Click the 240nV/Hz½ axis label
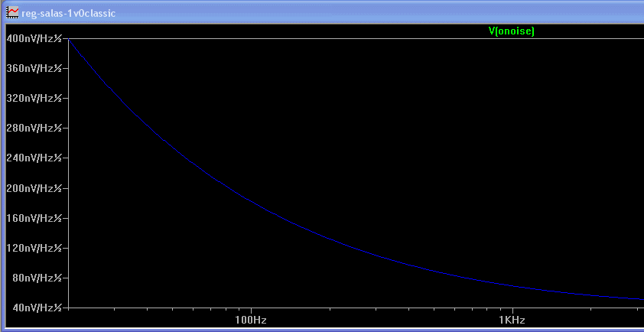 [34, 158]
